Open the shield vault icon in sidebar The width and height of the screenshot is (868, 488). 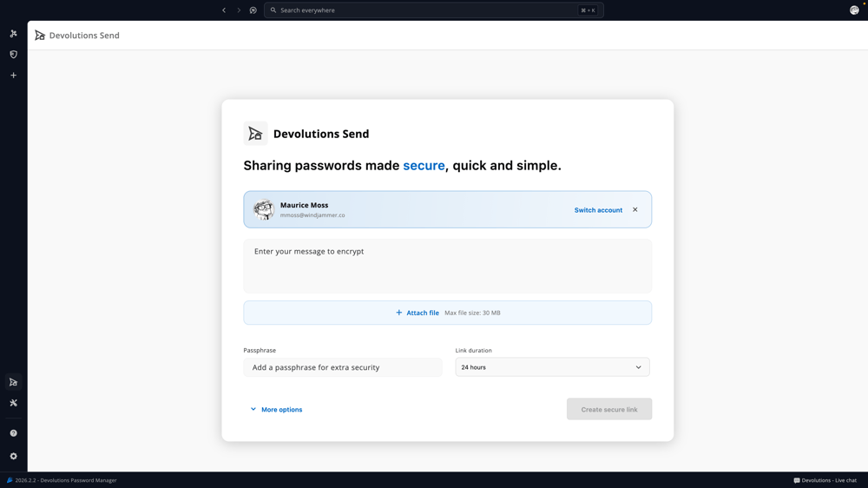coord(13,55)
